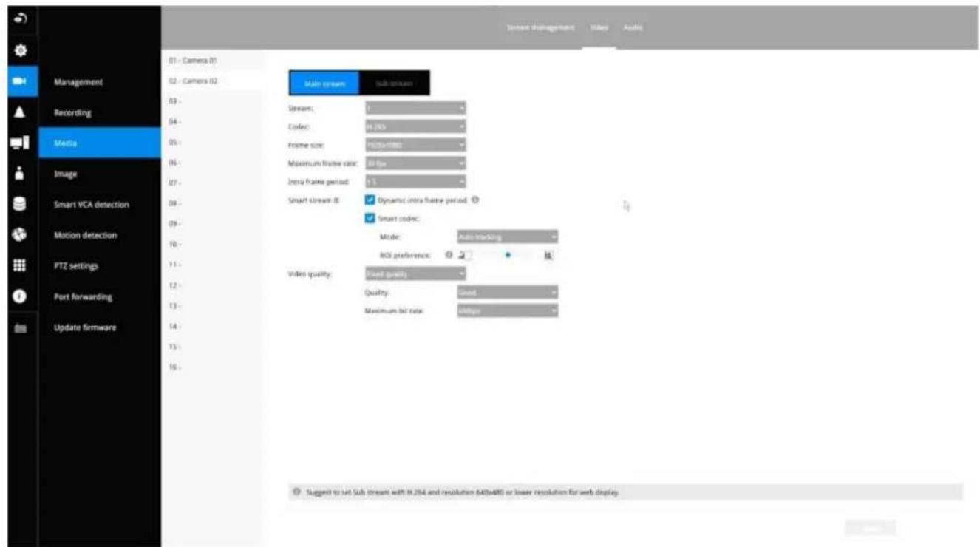Select channel 08 in camera list
Screen dimensions: 980x547
click(211, 203)
